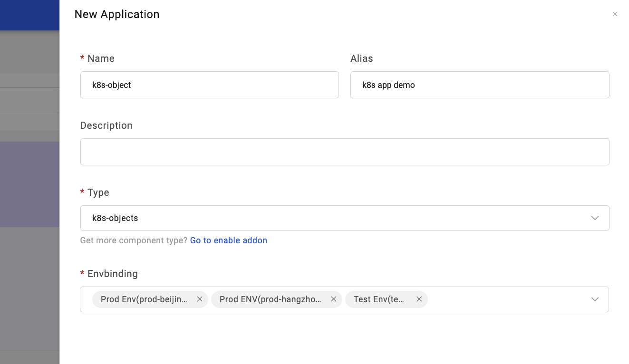The height and width of the screenshot is (364, 629).
Task: Close the New Application drawer
Action: (615, 14)
